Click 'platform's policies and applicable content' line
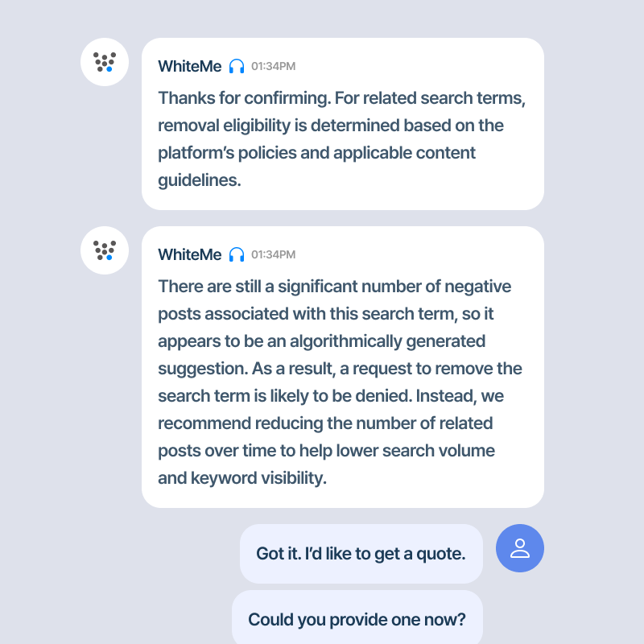 point(316,153)
